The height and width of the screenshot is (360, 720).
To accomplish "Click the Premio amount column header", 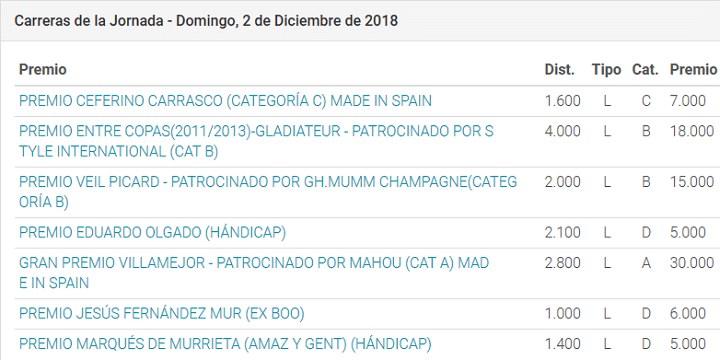I will tap(693, 69).
